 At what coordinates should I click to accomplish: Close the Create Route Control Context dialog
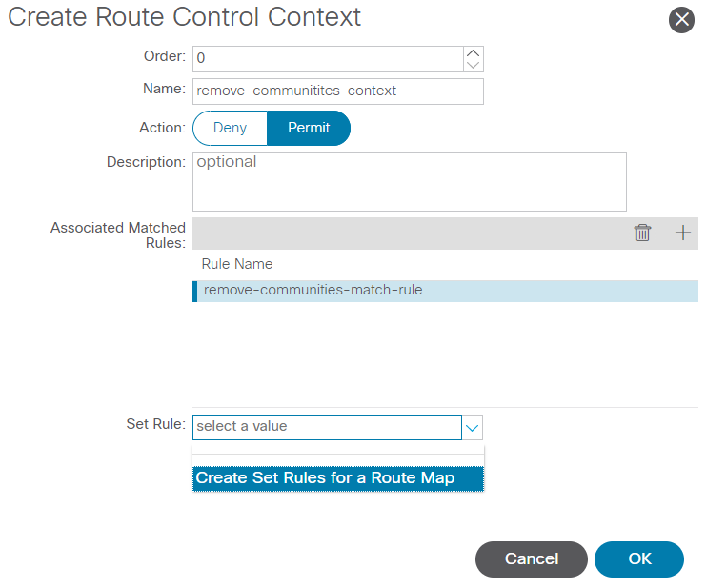click(x=681, y=20)
